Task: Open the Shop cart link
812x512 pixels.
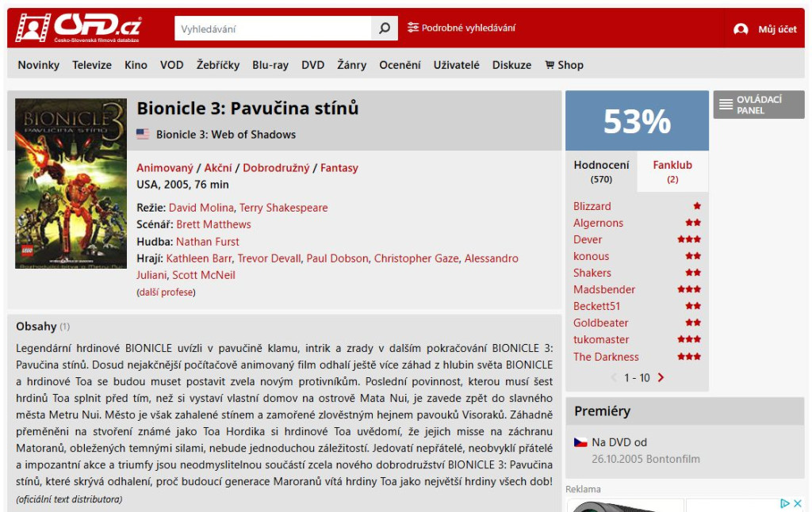Action: (x=565, y=65)
